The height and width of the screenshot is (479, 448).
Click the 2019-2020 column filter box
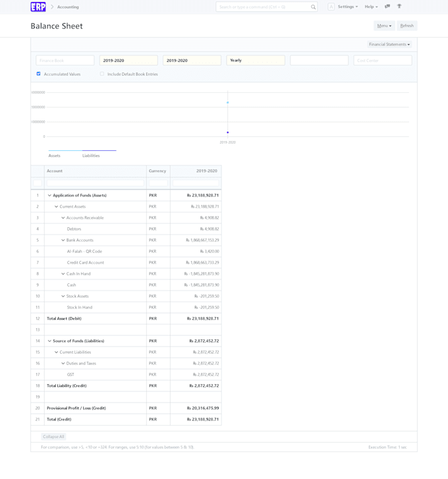tap(196, 183)
